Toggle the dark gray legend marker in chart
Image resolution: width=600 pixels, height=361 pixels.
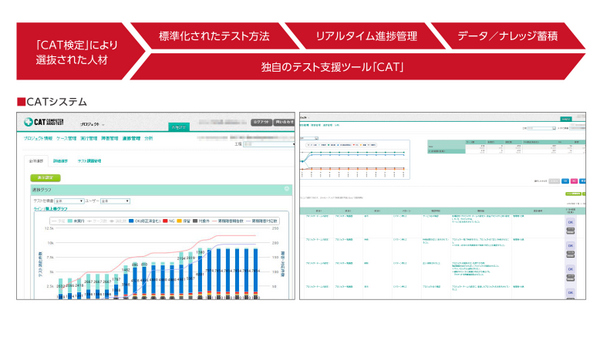click(195, 221)
